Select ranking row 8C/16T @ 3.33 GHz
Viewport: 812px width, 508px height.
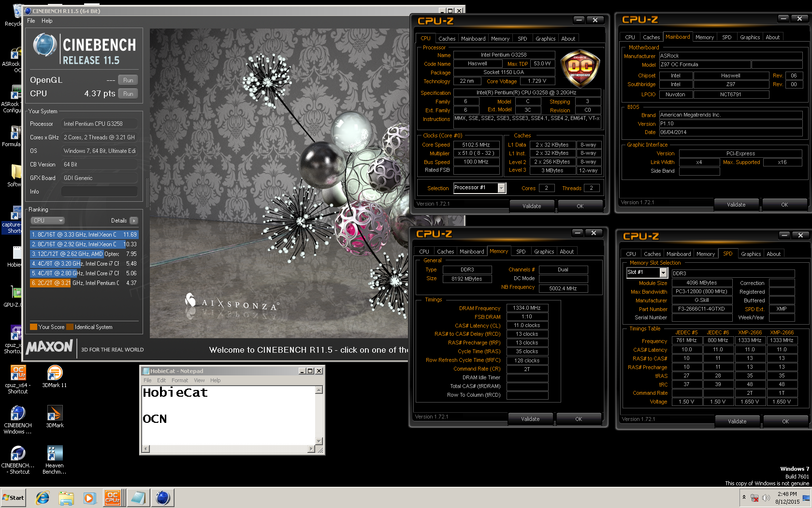point(85,235)
